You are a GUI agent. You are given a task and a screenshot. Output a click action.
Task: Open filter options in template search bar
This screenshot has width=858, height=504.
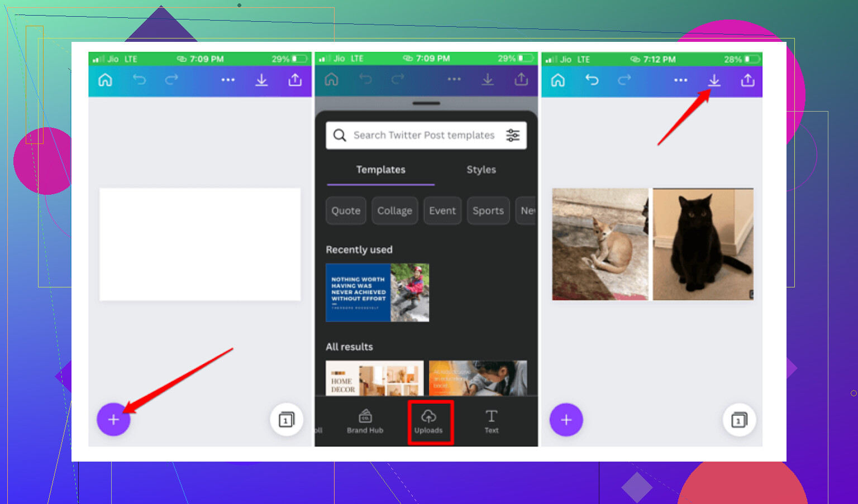point(512,135)
